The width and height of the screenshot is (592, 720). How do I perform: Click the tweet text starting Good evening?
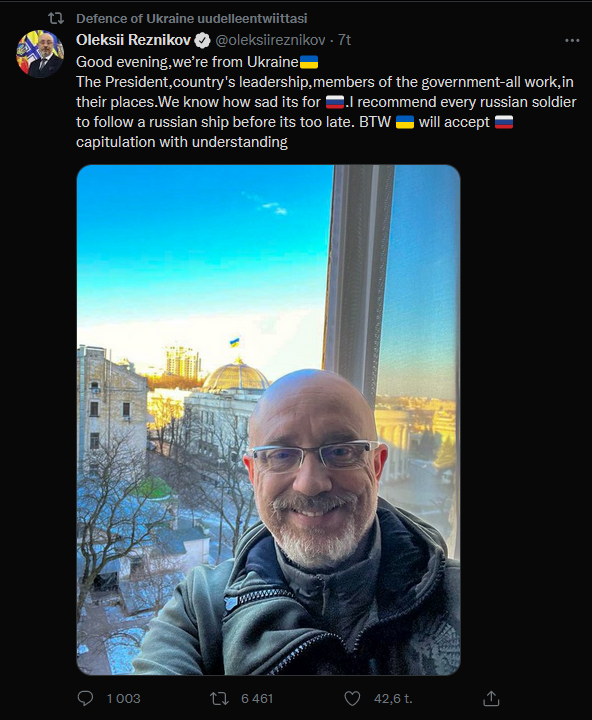coord(326,102)
